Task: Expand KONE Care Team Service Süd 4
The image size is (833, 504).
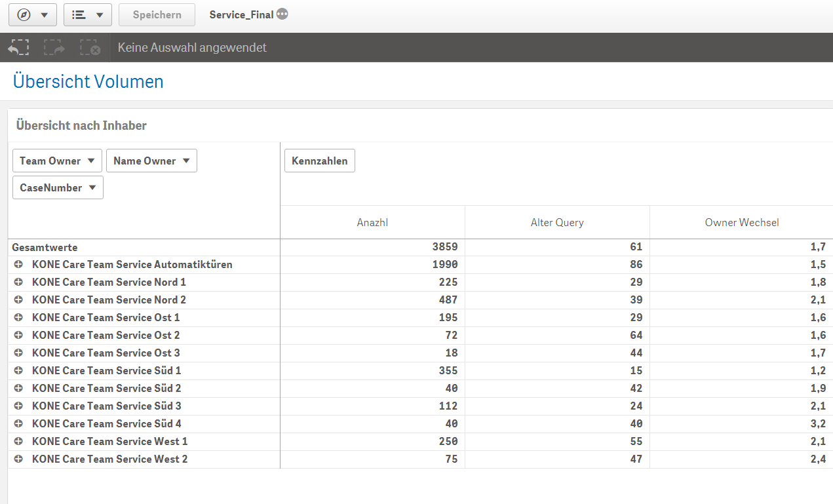Action: [x=18, y=424]
